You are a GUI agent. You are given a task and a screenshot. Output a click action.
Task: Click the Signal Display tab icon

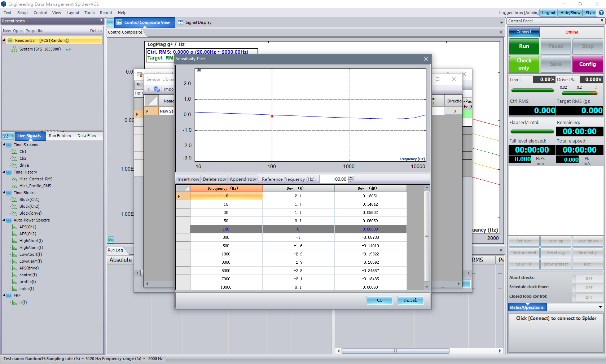[x=180, y=22]
